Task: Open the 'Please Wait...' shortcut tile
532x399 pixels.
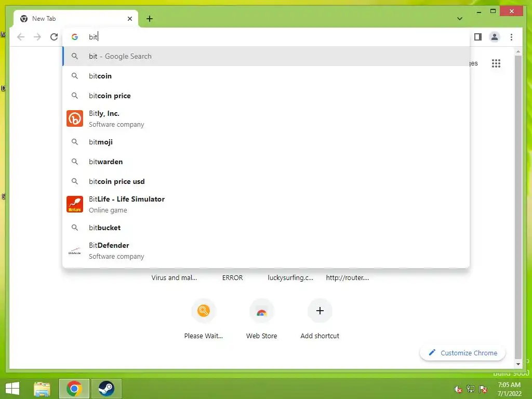Action: point(204,320)
